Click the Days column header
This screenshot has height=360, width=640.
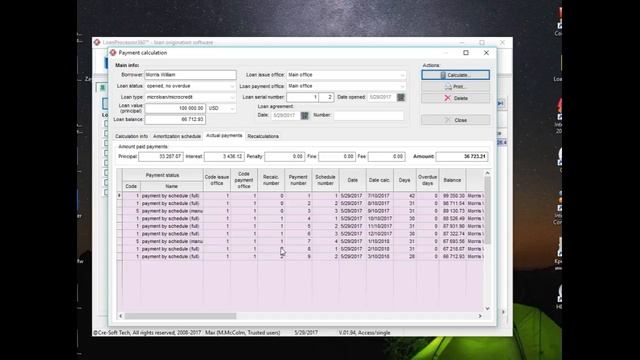coord(404,180)
